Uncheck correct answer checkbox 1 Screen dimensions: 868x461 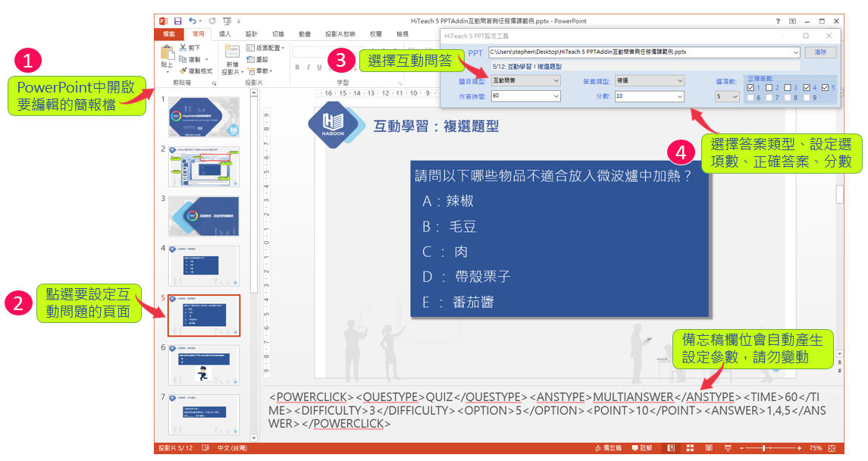(x=750, y=87)
